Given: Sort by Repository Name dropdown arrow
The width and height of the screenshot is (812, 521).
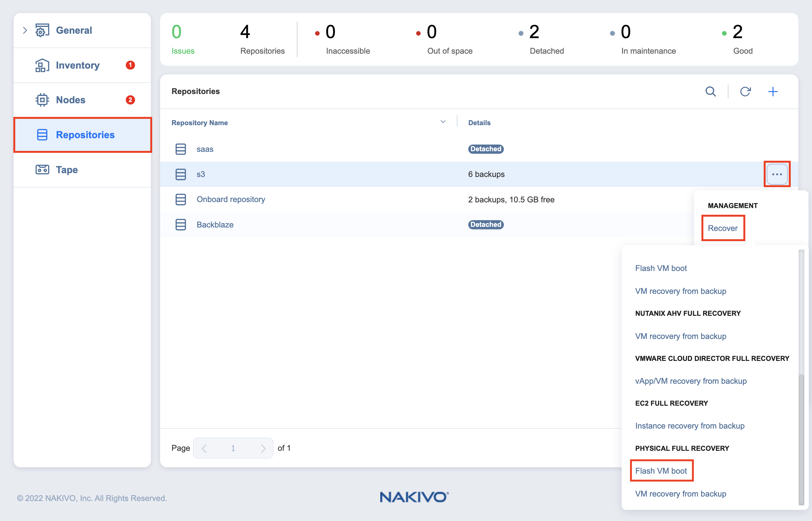Looking at the screenshot, I should 443,122.
